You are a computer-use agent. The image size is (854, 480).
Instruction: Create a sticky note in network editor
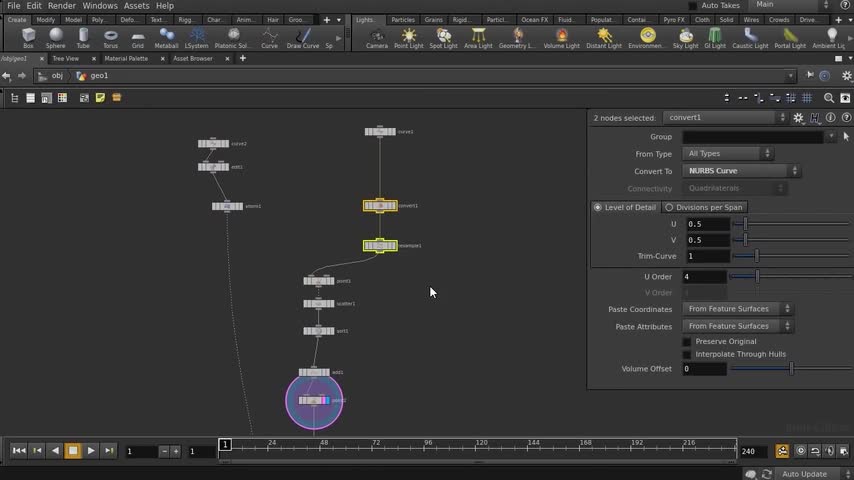100,98
